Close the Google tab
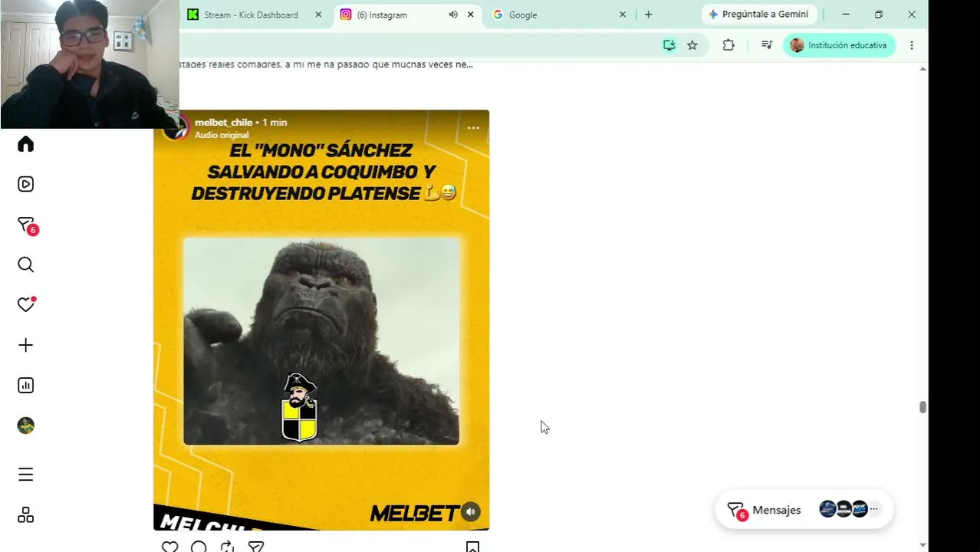 click(623, 15)
